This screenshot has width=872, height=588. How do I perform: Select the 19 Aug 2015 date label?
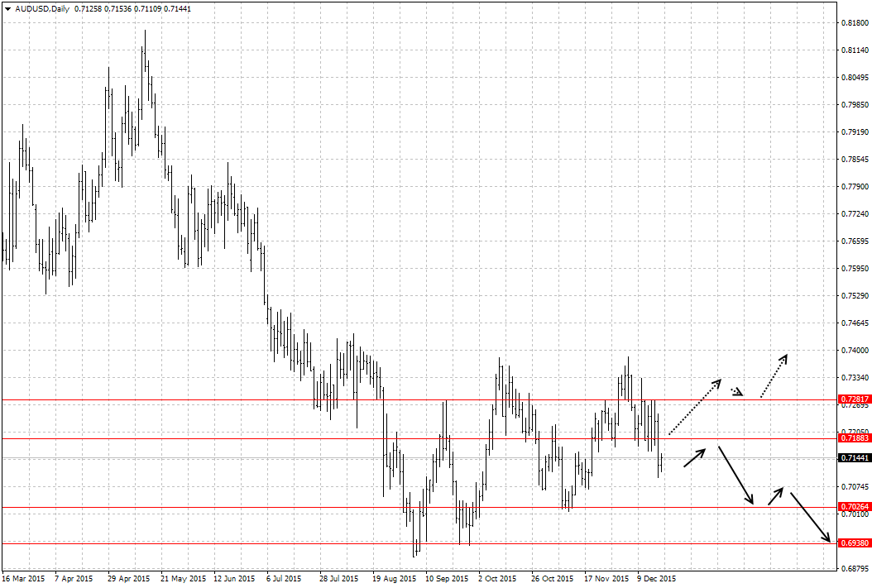click(395, 579)
